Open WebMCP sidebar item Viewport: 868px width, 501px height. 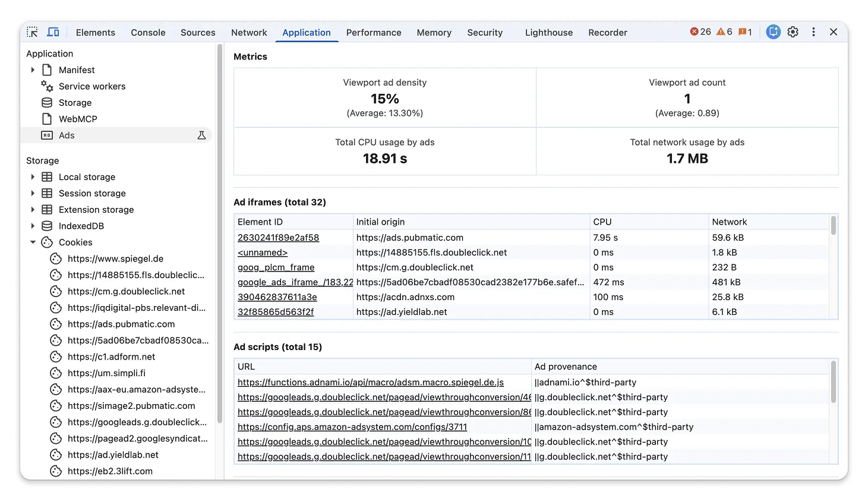pos(78,119)
